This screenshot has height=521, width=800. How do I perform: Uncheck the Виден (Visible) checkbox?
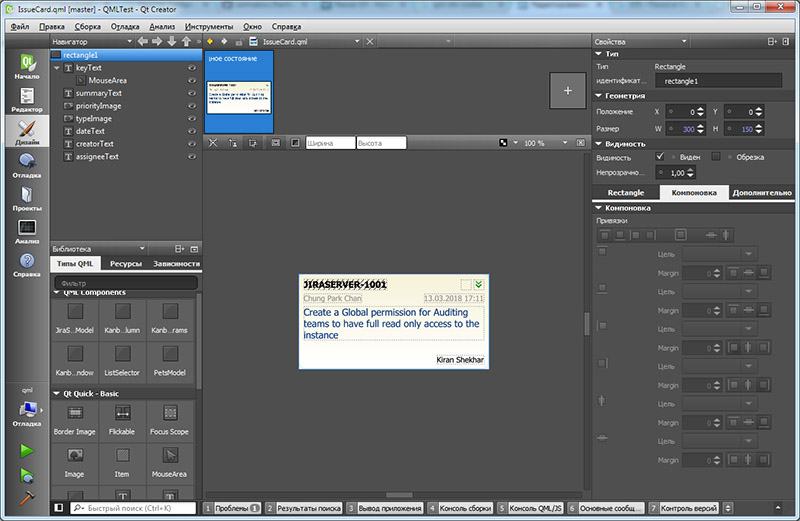pos(660,157)
